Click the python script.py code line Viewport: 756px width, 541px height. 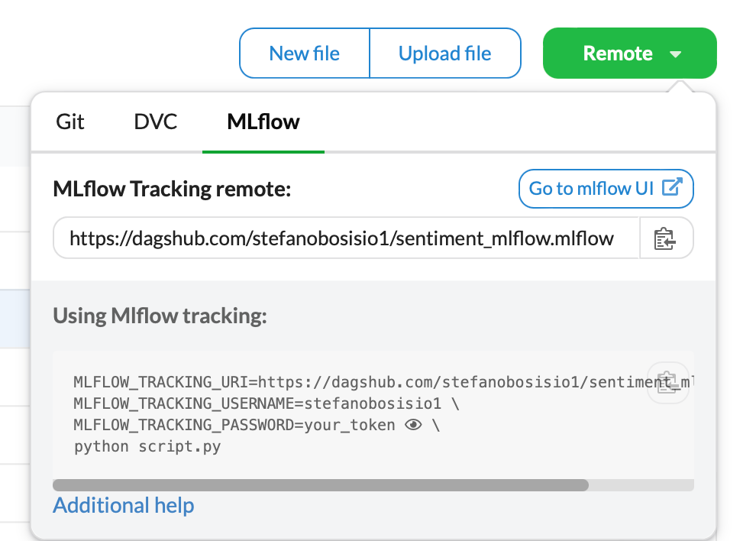(147, 447)
